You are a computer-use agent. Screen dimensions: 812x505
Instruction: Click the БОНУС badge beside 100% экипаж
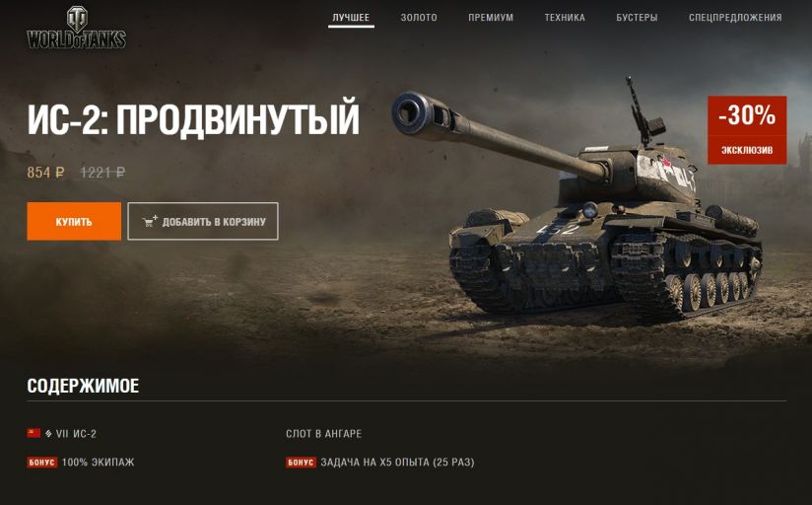[x=42, y=462]
